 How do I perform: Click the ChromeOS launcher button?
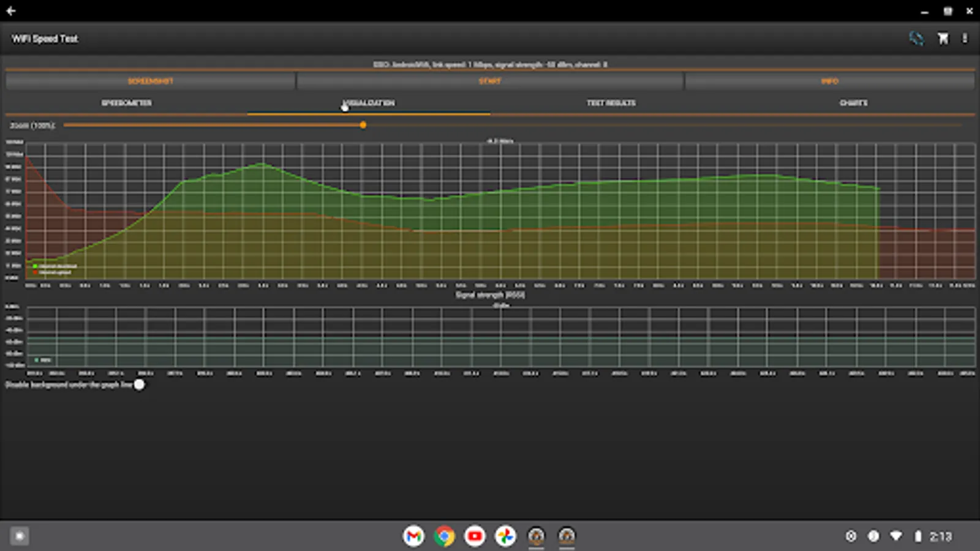click(x=20, y=536)
